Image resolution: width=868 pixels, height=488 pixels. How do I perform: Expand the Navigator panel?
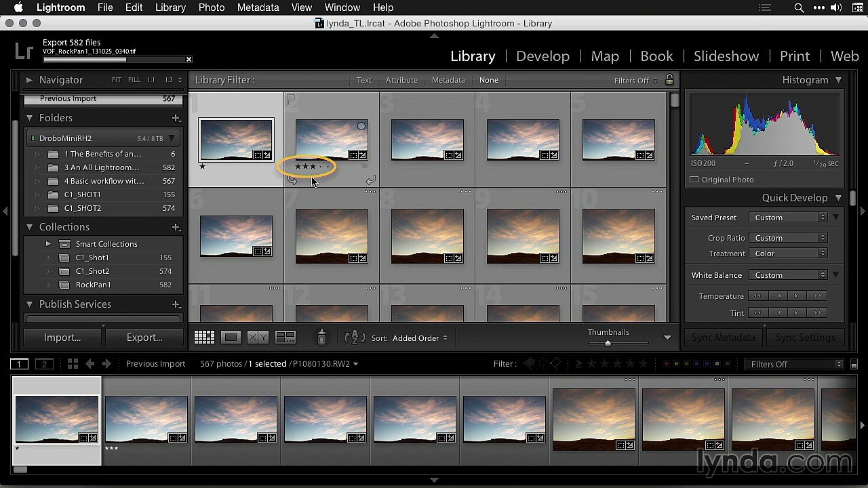29,80
